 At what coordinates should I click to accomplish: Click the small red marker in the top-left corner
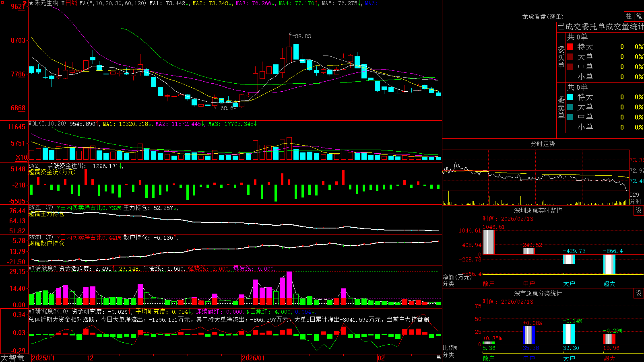[2, 2]
